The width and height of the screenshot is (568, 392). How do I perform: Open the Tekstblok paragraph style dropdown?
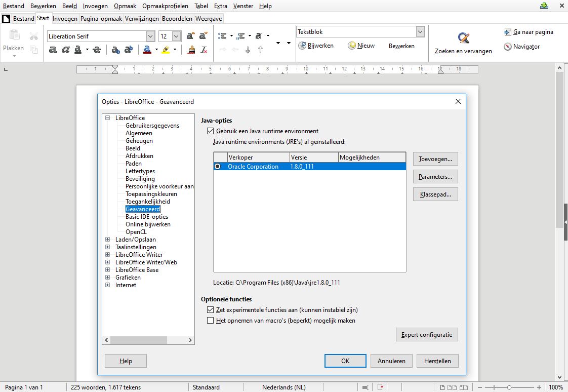pos(420,32)
